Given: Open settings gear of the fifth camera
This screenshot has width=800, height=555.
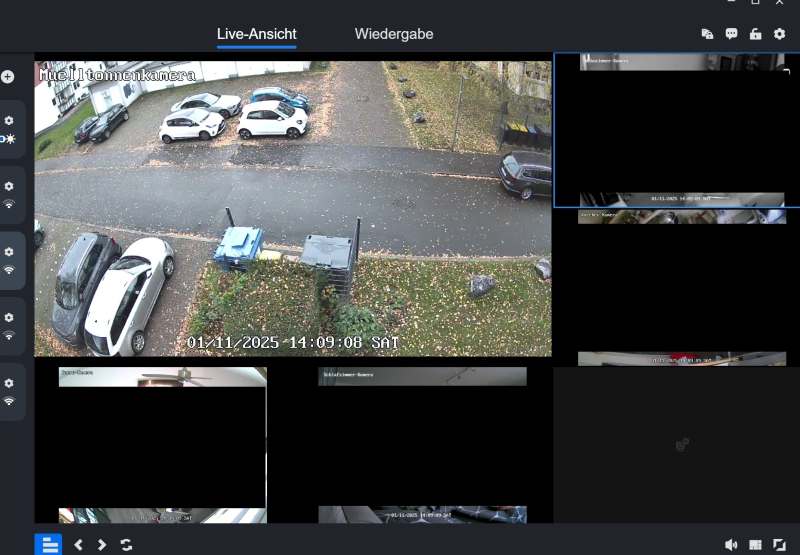Looking at the screenshot, I should [9, 383].
